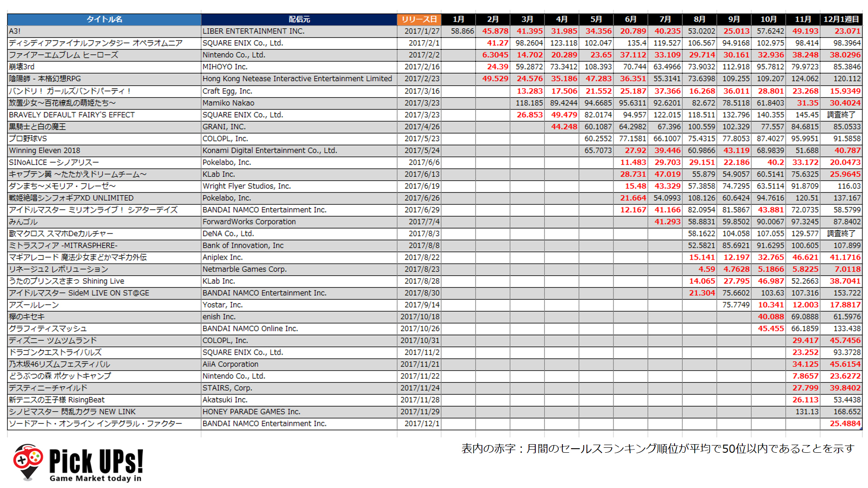Click 新テニスの王子様 RisingBeat title cell
Viewport: 868px width, 488px height.
(x=104, y=400)
